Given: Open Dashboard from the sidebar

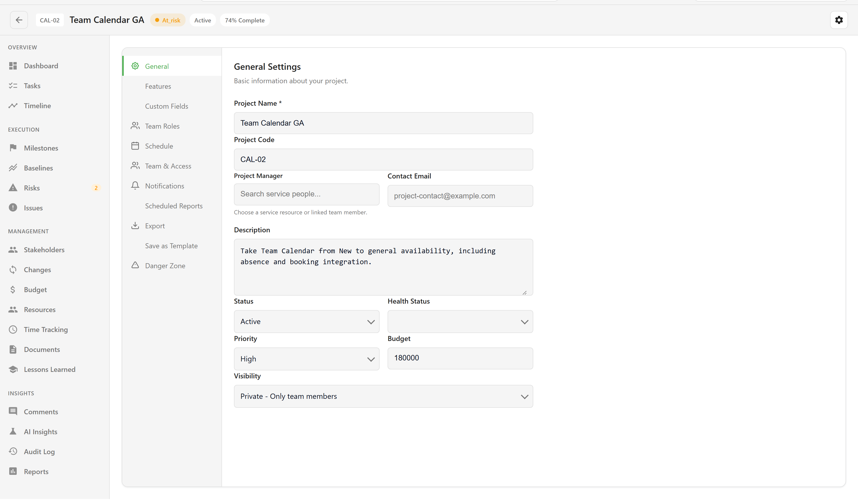Looking at the screenshot, I should tap(54, 66).
